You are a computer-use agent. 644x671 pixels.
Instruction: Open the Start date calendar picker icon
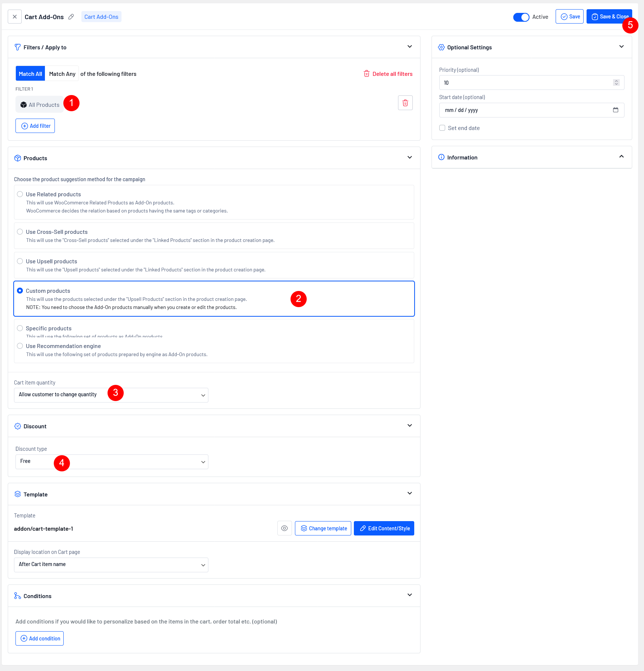(x=615, y=110)
